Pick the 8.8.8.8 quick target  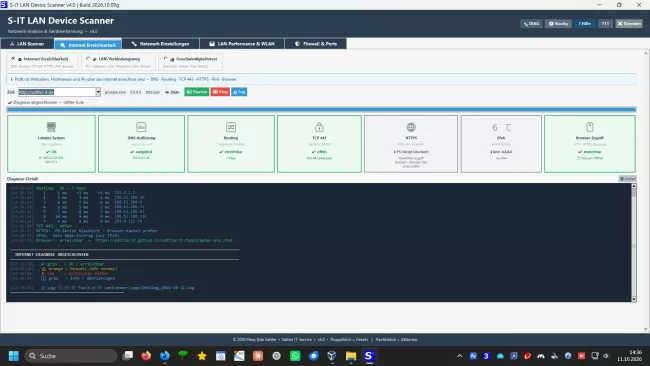pyautogui.click(x=135, y=92)
